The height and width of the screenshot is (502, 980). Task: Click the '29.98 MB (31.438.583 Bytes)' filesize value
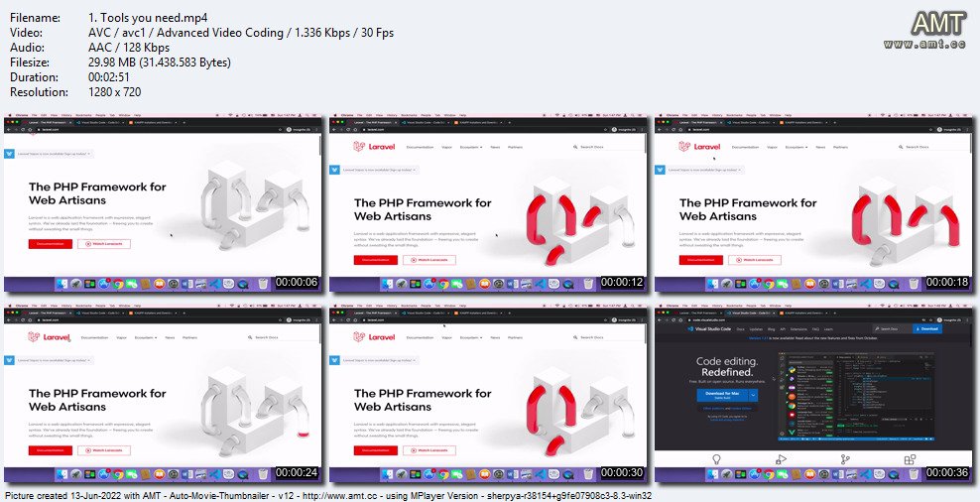[160, 63]
